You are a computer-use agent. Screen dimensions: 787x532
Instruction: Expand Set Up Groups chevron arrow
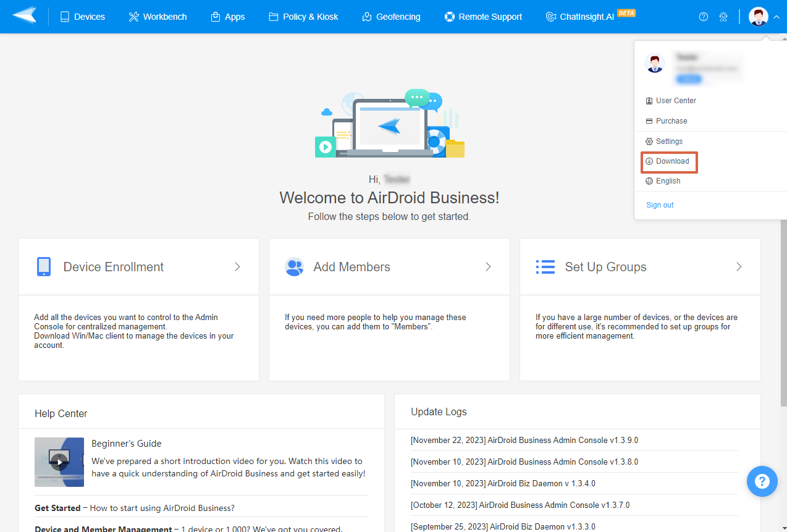(x=739, y=267)
